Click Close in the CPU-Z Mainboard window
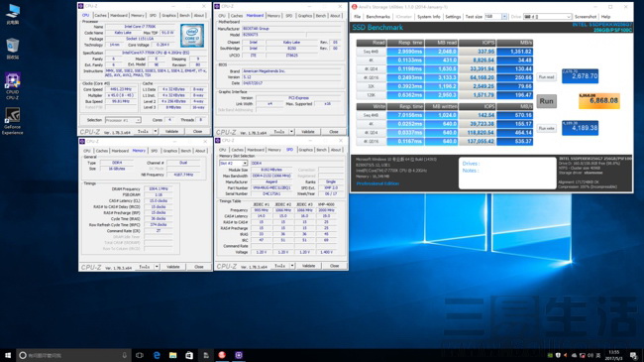 pos(334,132)
